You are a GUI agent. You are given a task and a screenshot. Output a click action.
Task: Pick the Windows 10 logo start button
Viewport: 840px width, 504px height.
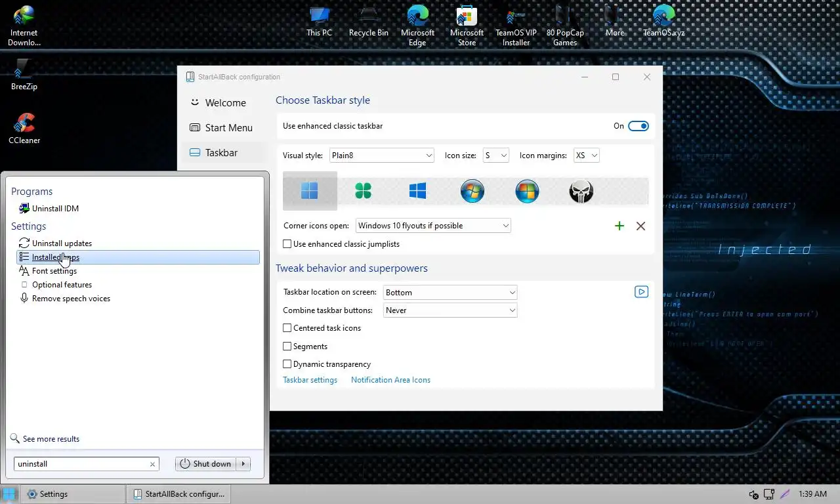(x=417, y=191)
